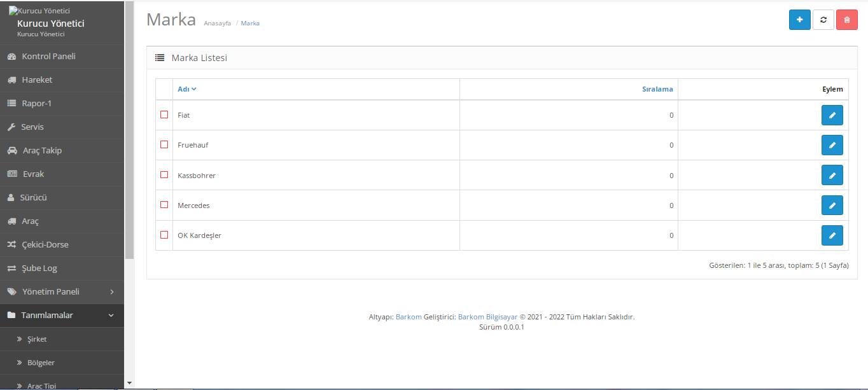The image size is (868, 390).
Task: Open the Araç menu item
Action: 62,221
